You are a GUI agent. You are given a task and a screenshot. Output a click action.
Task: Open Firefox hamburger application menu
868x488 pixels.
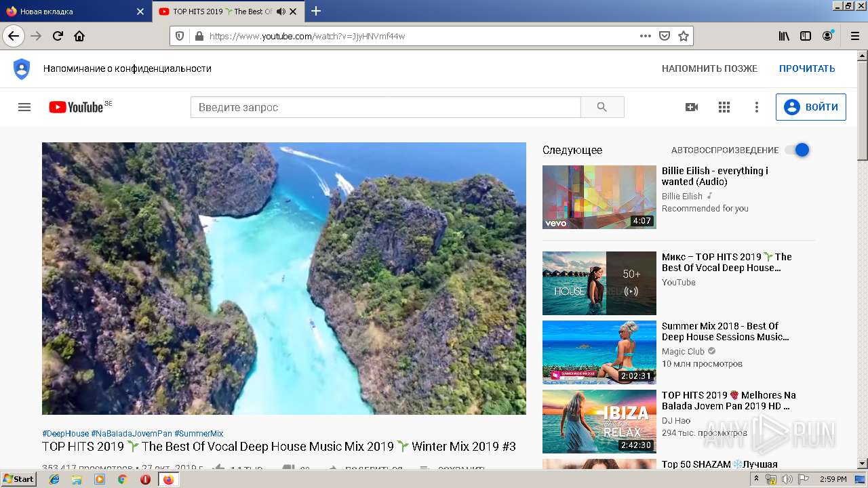(x=854, y=36)
